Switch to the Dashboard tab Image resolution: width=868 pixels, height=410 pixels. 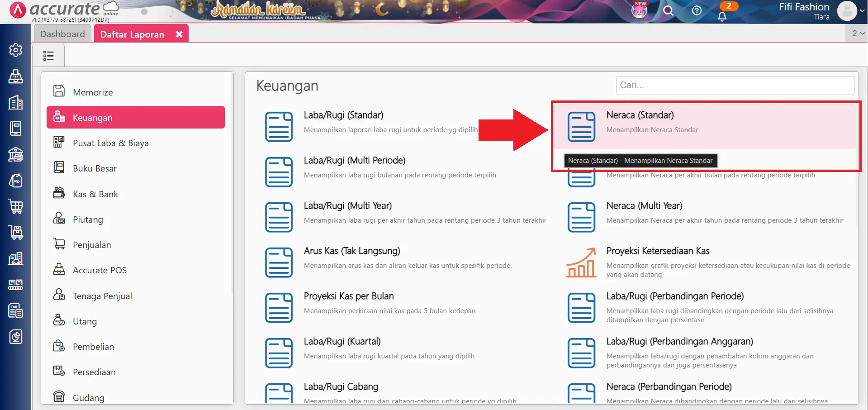(x=62, y=33)
